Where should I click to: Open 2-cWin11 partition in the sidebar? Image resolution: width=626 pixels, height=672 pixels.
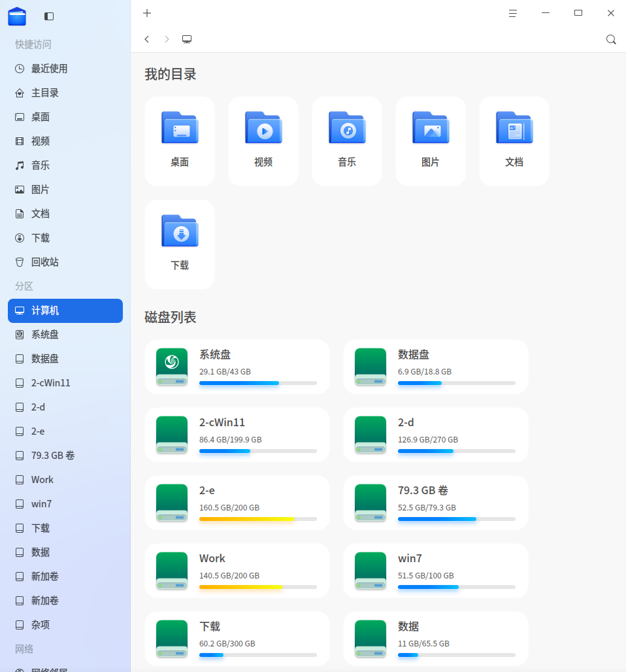[65, 383]
